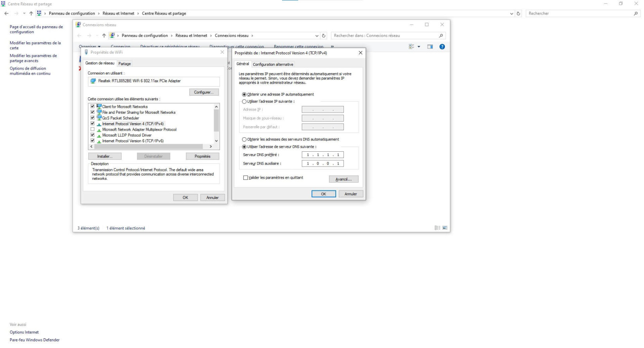Click the Configurer... button
This screenshot has height=348, width=644.
tap(204, 92)
